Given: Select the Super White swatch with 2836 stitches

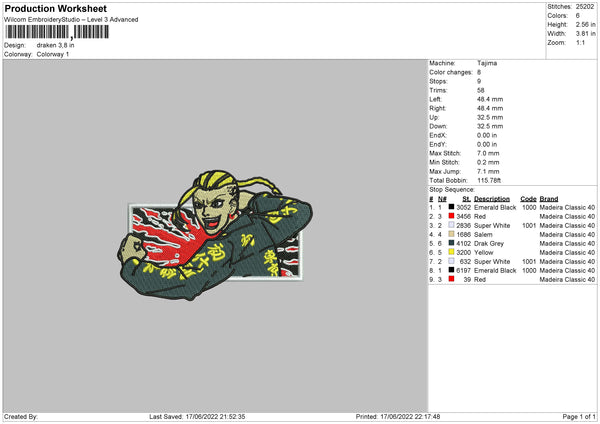Looking at the screenshot, I should point(451,225).
